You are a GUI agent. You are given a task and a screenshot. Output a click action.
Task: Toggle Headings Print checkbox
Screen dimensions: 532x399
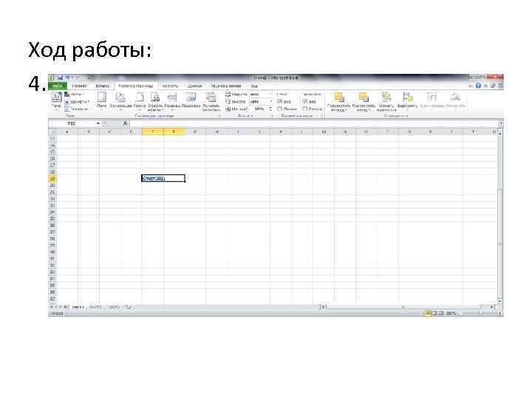305,109
